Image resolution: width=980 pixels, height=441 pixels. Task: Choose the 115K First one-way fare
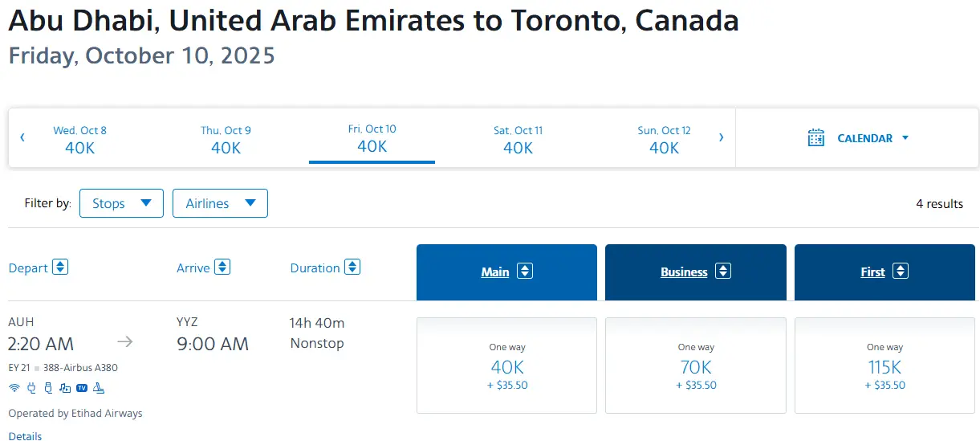click(884, 365)
